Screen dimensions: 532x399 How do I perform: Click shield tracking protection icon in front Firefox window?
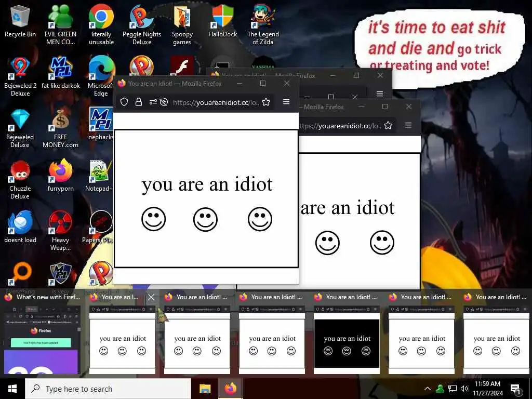point(124,102)
